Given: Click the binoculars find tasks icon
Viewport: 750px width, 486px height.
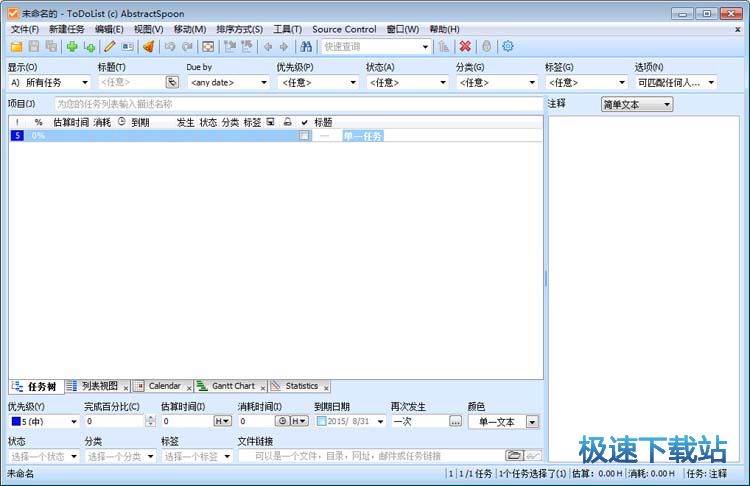Looking at the screenshot, I should pyautogui.click(x=307, y=46).
